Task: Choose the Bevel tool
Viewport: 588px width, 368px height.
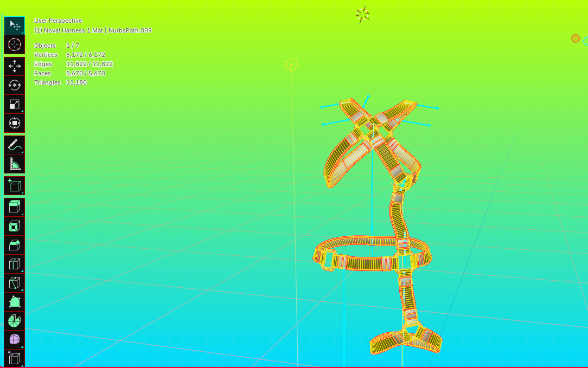Action: 14,245
